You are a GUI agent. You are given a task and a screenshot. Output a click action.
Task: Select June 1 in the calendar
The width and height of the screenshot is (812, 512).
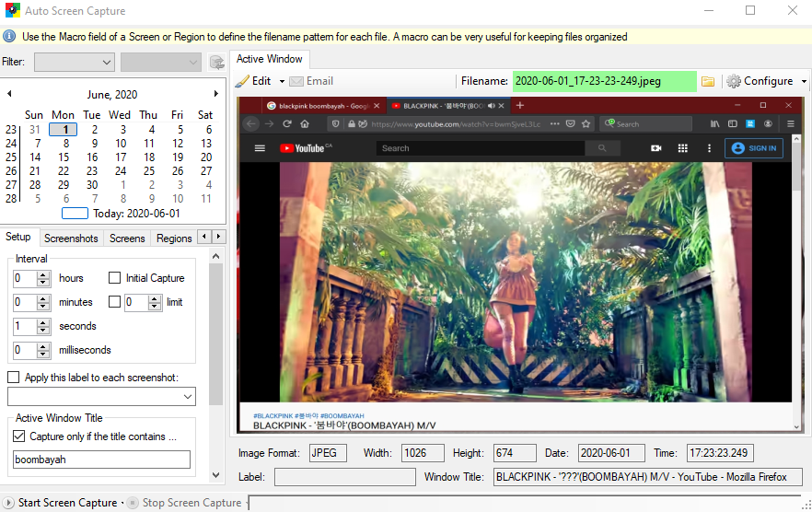tap(64, 129)
